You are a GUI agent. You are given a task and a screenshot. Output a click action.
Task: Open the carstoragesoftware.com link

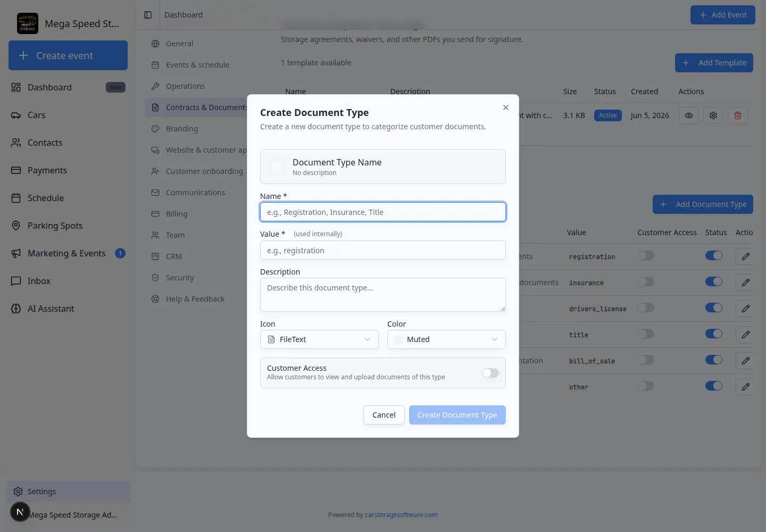401,515
